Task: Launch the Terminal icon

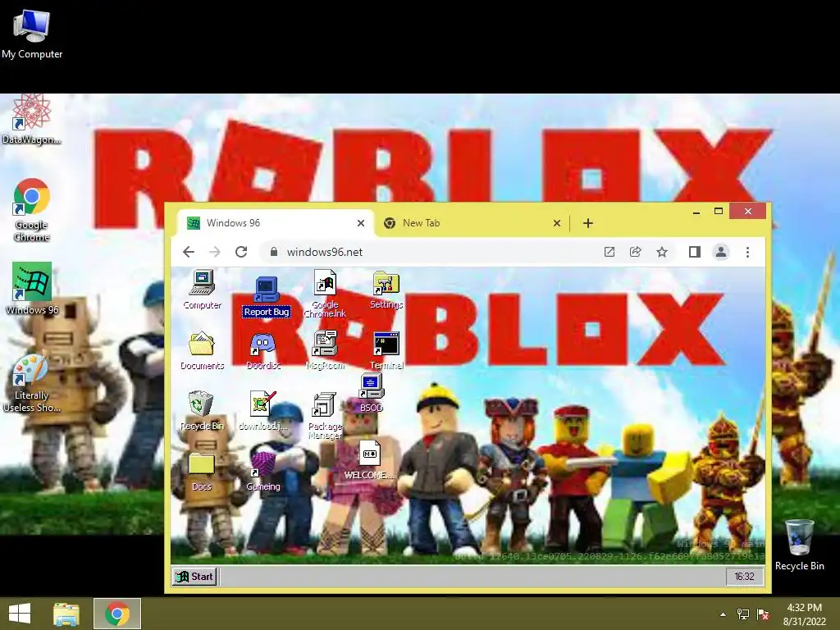Action: (x=386, y=351)
